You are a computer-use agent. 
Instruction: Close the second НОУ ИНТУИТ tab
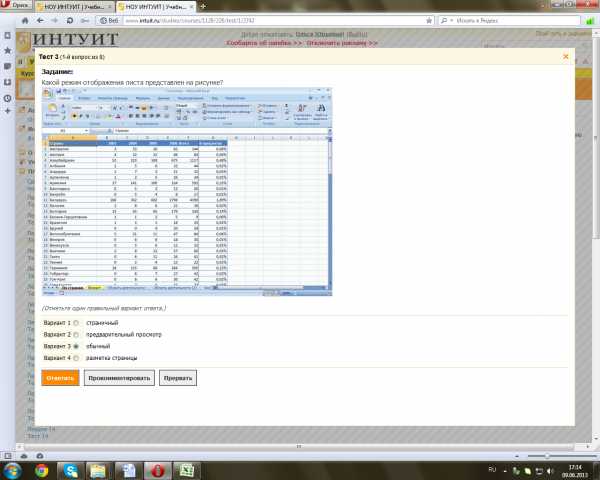(191, 7)
